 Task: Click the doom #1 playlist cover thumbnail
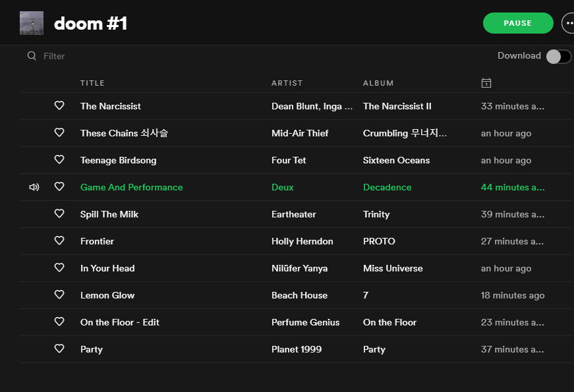[x=32, y=23]
